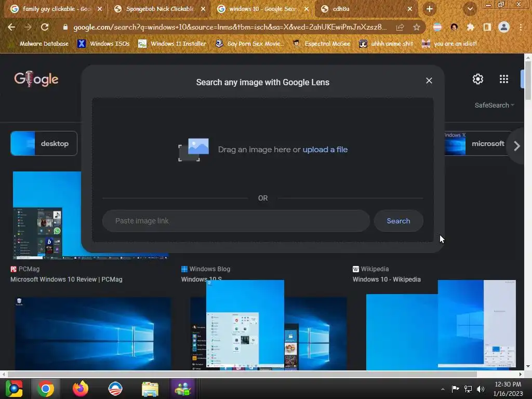This screenshot has height=399, width=532.
Task: Select the 'desktop' filter chip
Action: pyautogui.click(x=44, y=143)
